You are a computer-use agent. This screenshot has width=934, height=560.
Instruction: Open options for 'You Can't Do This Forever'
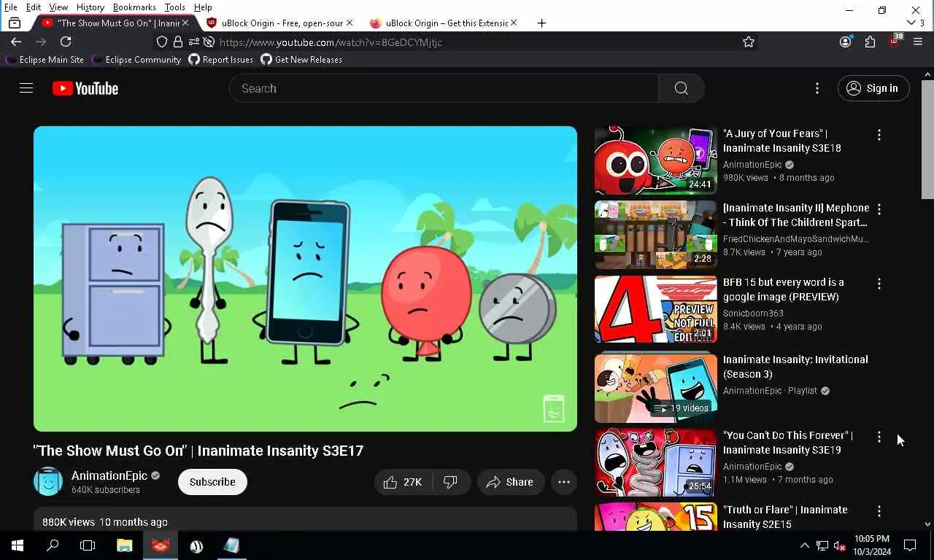(879, 437)
